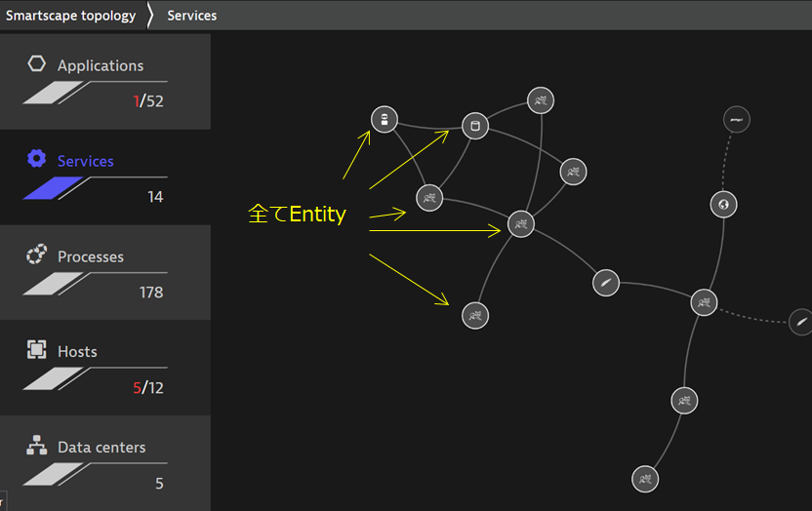This screenshot has height=511, width=812.
Task: Select the Services gear icon
Action: coord(37,159)
